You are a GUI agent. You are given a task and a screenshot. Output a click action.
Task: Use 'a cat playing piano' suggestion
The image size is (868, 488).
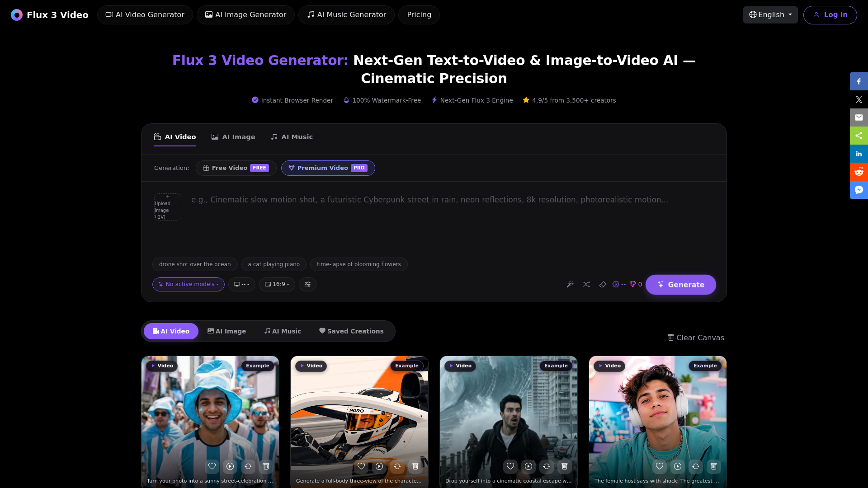tap(274, 264)
